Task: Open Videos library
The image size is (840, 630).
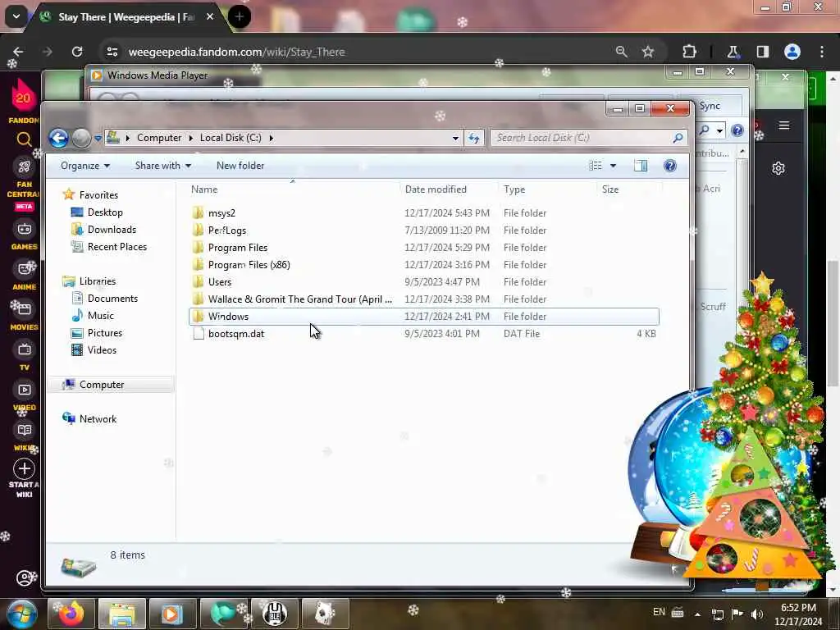Action: [102, 349]
